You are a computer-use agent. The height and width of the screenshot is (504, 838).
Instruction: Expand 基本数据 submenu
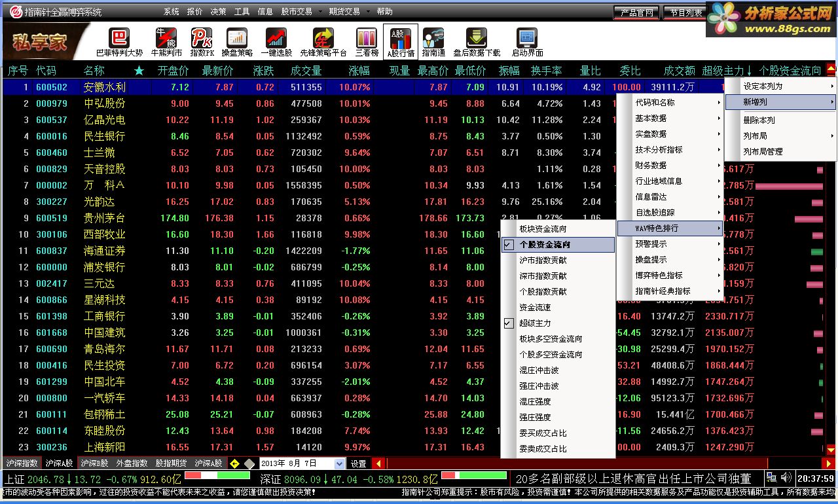[x=670, y=118]
